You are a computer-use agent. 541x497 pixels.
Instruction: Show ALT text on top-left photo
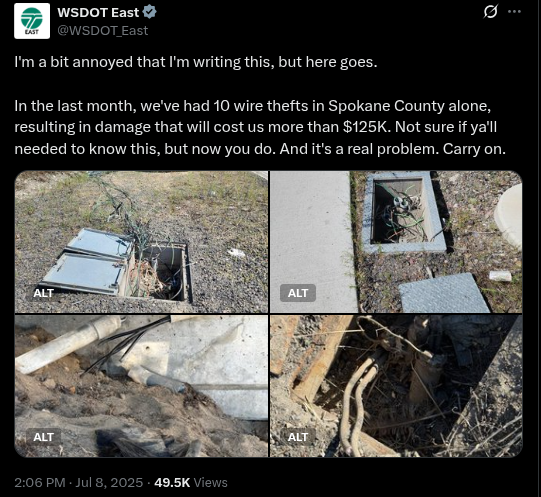(x=43, y=293)
